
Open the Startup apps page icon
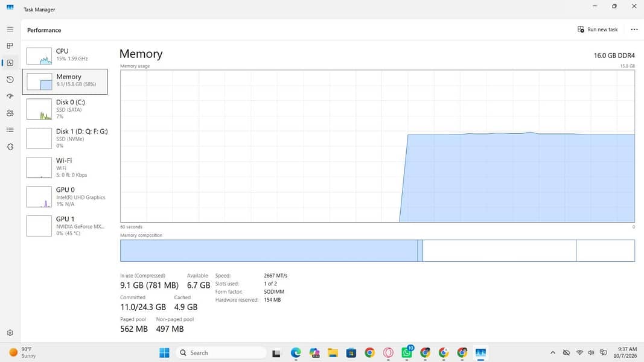(x=10, y=96)
